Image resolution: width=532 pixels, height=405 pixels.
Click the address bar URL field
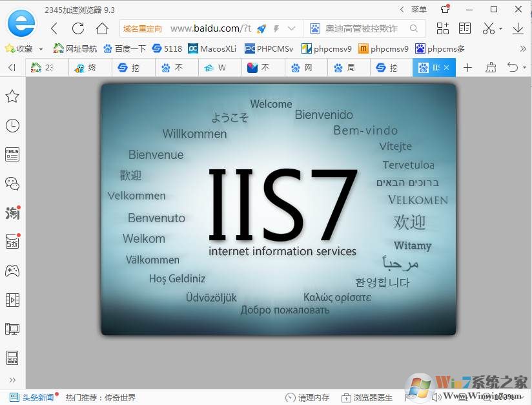pos(210,28)
